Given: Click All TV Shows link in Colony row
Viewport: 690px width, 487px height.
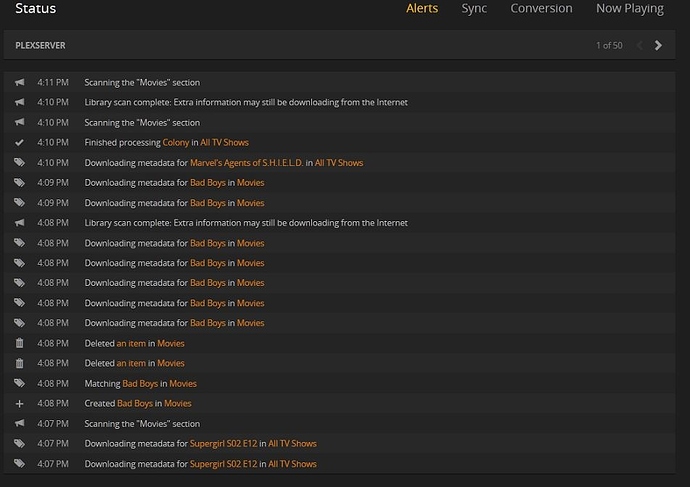Looking at the screenshot, I should pyautogui.click(x=224, y=142).
